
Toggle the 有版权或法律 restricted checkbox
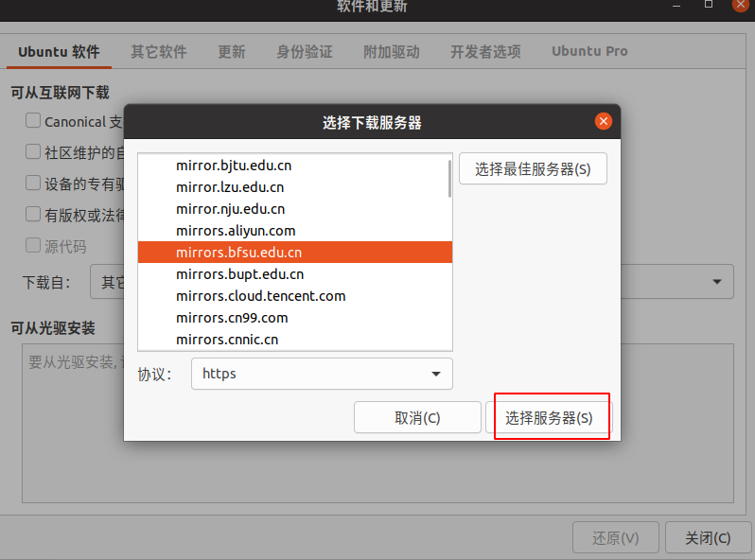[33, 214]
